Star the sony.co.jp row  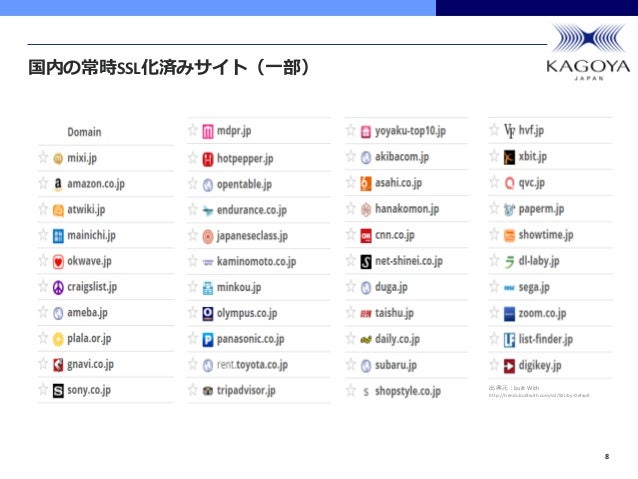(x=43, y=389)
